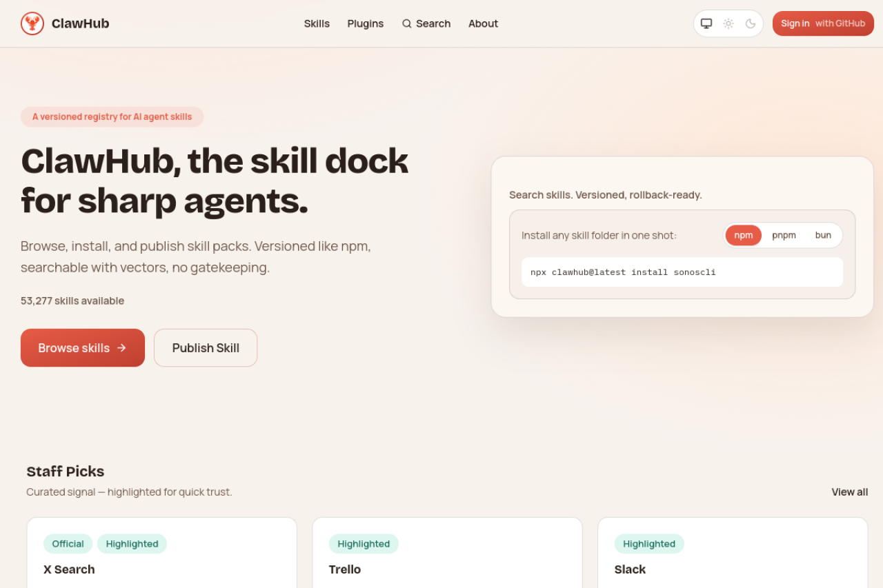Sign in with GitHub
The image size is (883, 588).
click(x=823, y=23)
